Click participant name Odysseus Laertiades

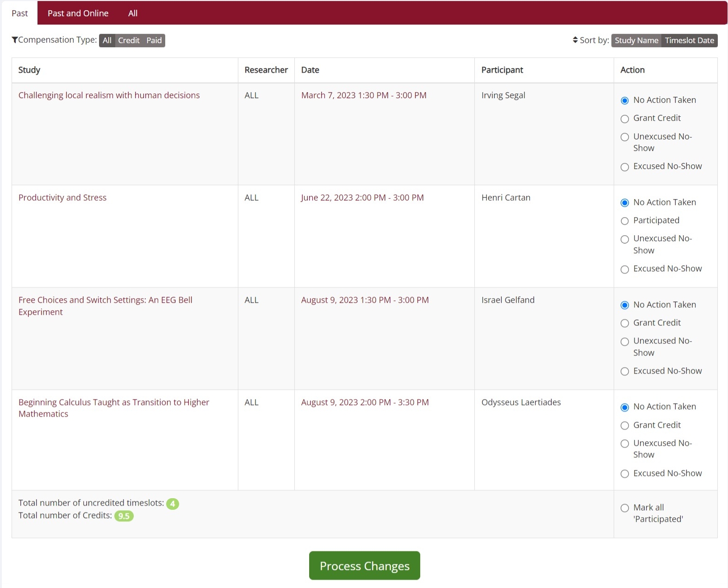point(521,402)
